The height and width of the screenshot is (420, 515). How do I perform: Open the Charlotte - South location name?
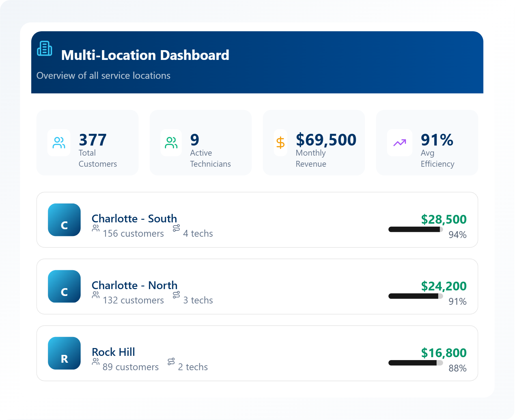pos(134,218)
